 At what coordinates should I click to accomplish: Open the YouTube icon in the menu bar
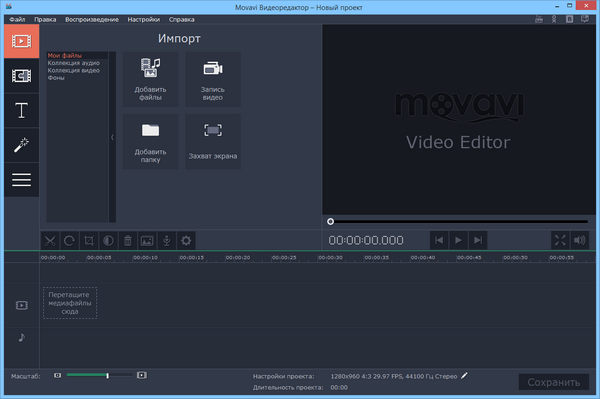point(539,19)
